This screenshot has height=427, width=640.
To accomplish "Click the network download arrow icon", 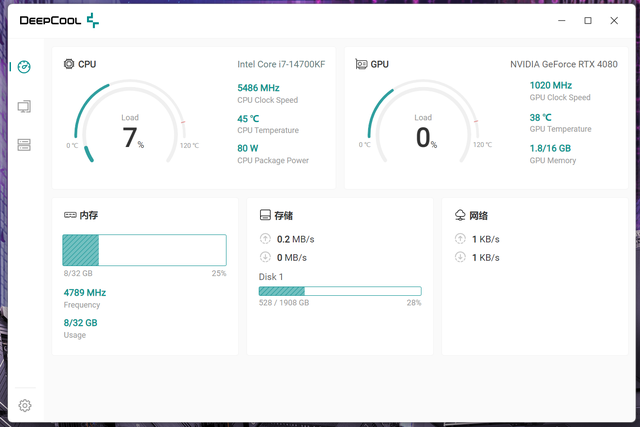I will (460, 257).
